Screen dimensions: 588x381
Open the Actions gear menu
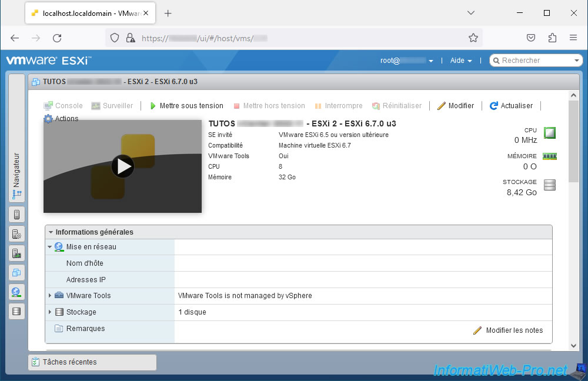click(61, 119)
